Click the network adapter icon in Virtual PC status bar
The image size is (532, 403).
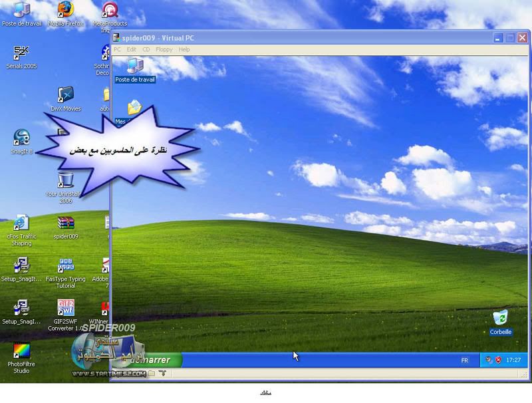point(163,373)
